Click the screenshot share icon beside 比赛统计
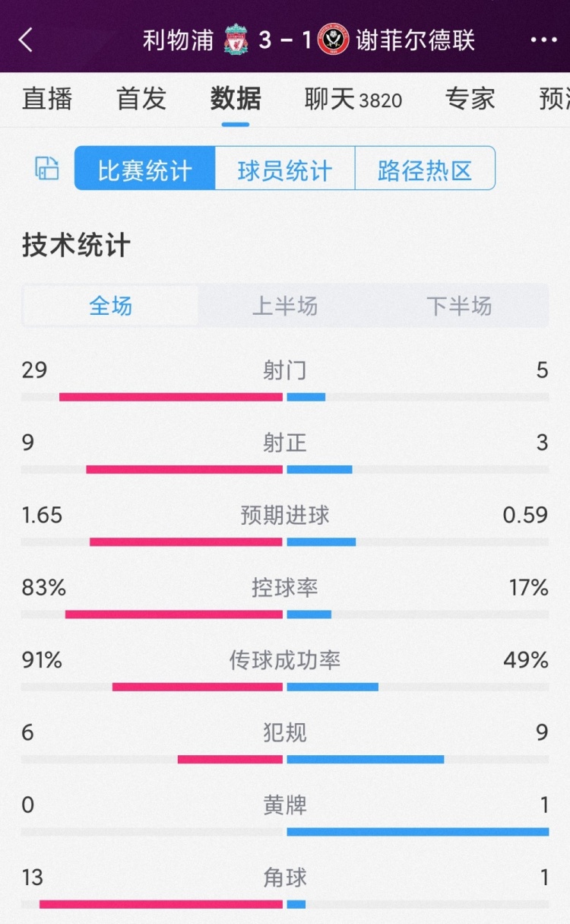 46,168
